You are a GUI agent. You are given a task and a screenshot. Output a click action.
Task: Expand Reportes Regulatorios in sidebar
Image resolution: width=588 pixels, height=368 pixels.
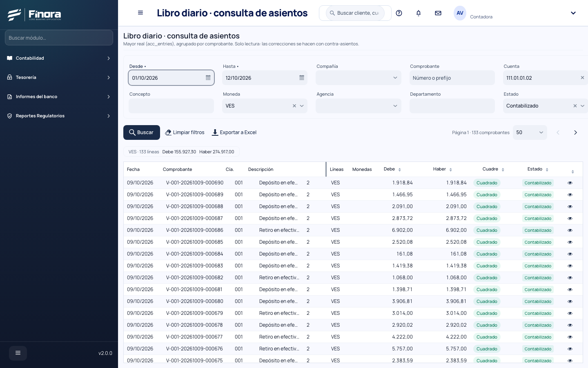tap(59, 116)
